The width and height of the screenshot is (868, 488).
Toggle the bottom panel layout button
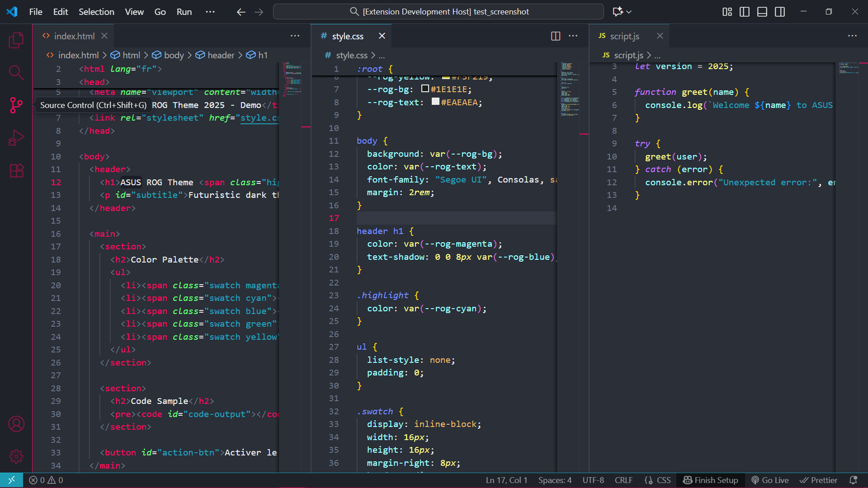(762, 12)
